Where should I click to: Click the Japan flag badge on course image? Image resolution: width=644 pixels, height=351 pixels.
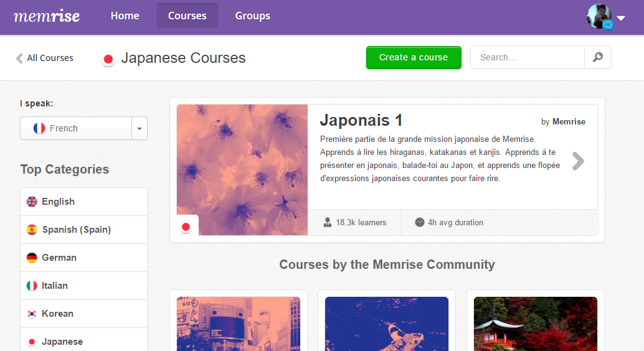(186, 227)
